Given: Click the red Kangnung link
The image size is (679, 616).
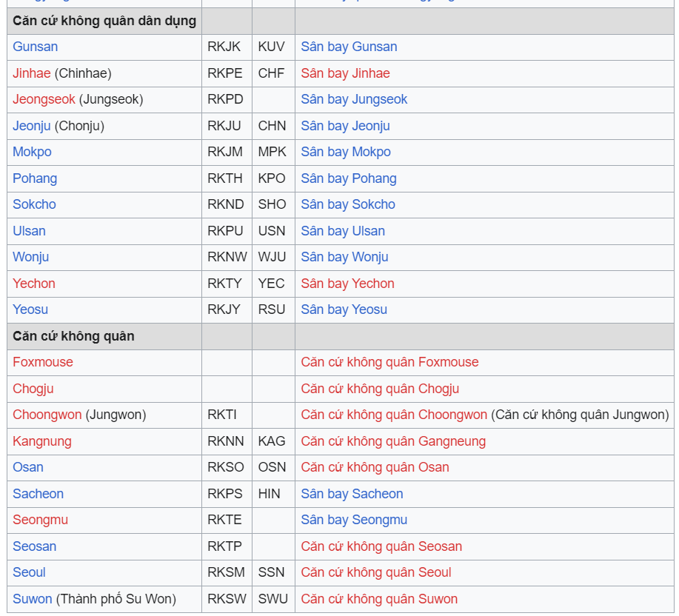Looking at the screenshot, I should pyautogui.click(x=42, y=441).
